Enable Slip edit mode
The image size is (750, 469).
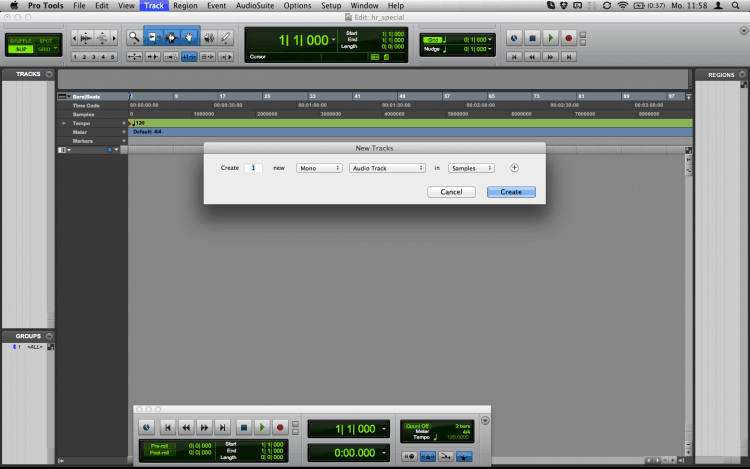click(x=21, y=49)
